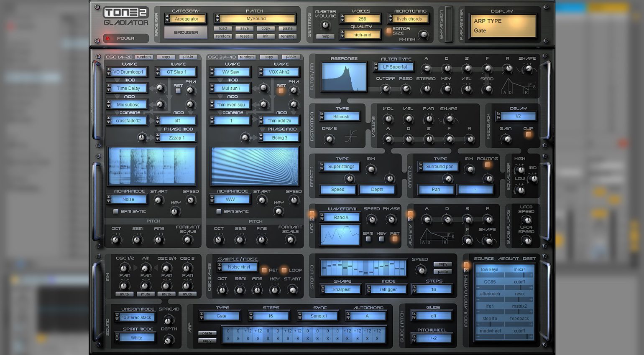
Task: Open the Patch dropdown showing MySound
Action: pos(255,19)
